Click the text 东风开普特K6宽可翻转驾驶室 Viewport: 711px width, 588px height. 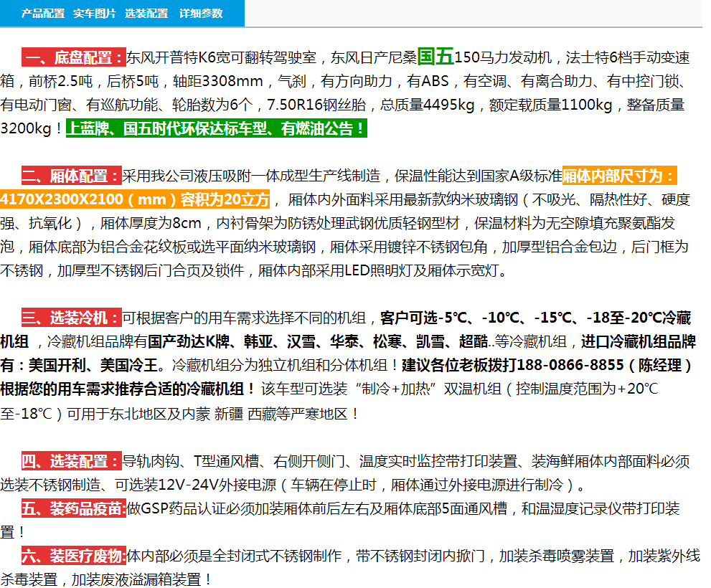click(221, 57)
